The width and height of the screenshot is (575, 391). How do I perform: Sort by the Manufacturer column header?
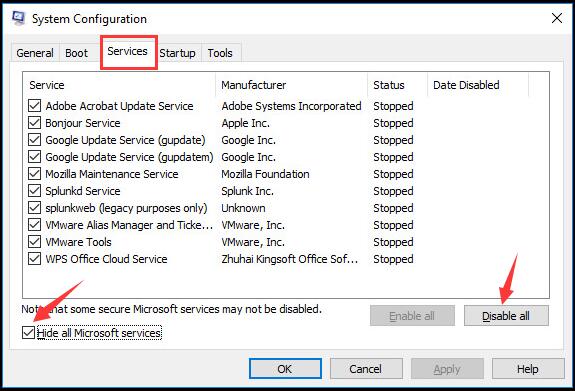tap(292, 85)
